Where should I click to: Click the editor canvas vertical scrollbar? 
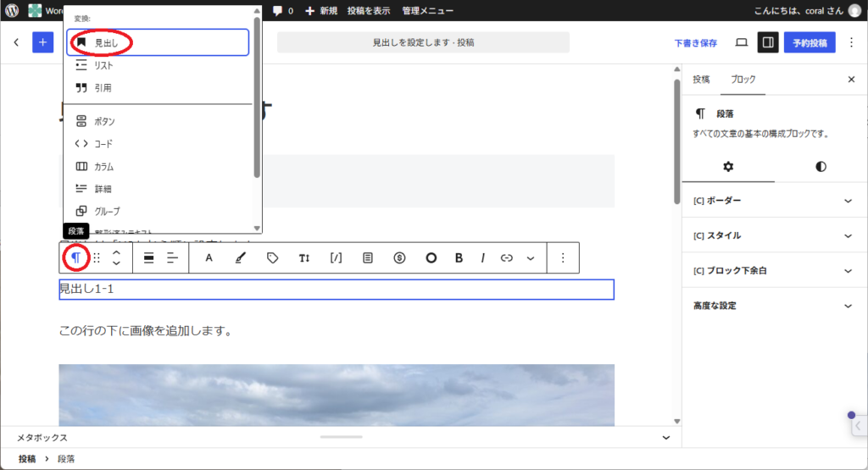coord(677,141)
